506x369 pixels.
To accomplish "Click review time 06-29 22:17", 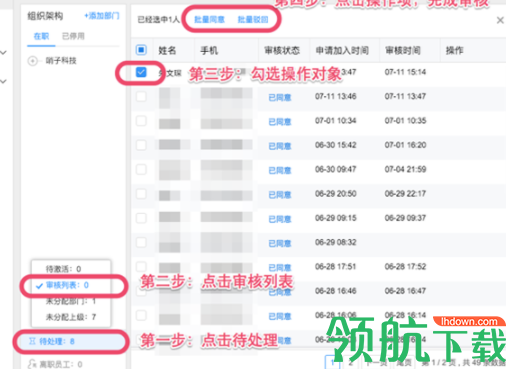I will (405, 194).
